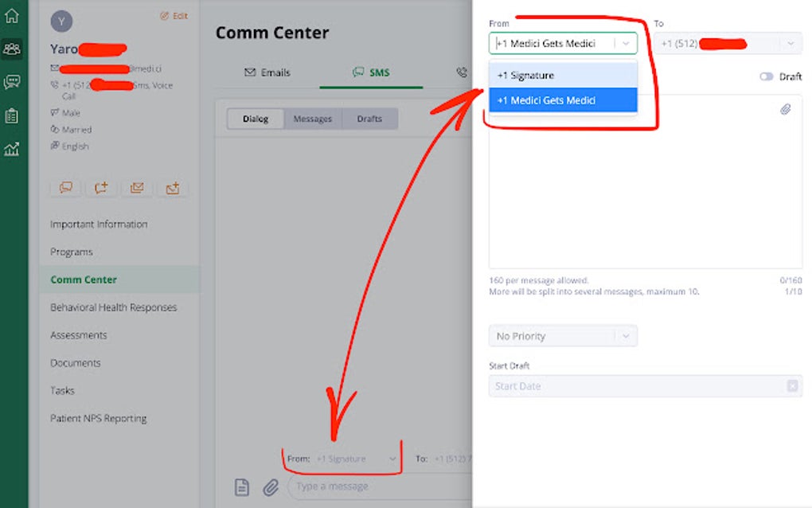Click the new email quick action icon with plus

tap(172, 188)
